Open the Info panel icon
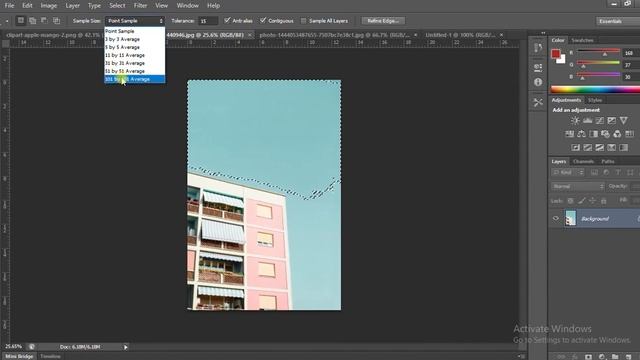640x360 pixels. [x=538, y=82]
